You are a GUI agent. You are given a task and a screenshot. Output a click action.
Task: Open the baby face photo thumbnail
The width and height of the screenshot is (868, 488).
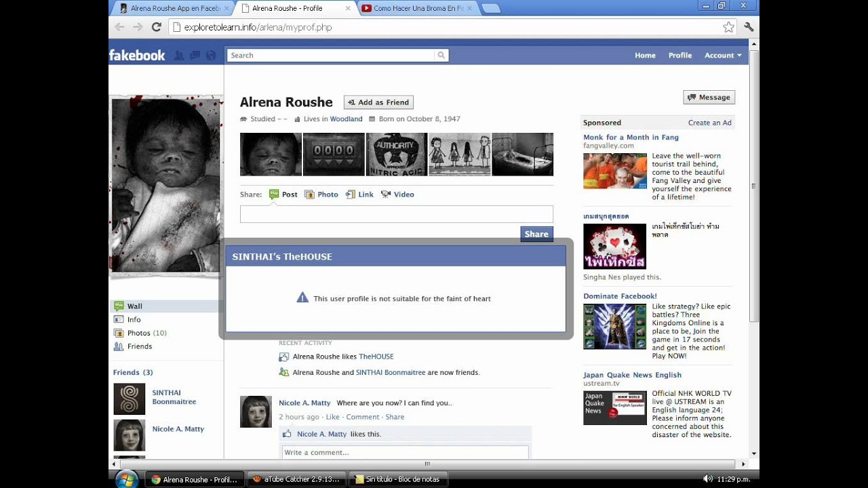coord(271,154)
